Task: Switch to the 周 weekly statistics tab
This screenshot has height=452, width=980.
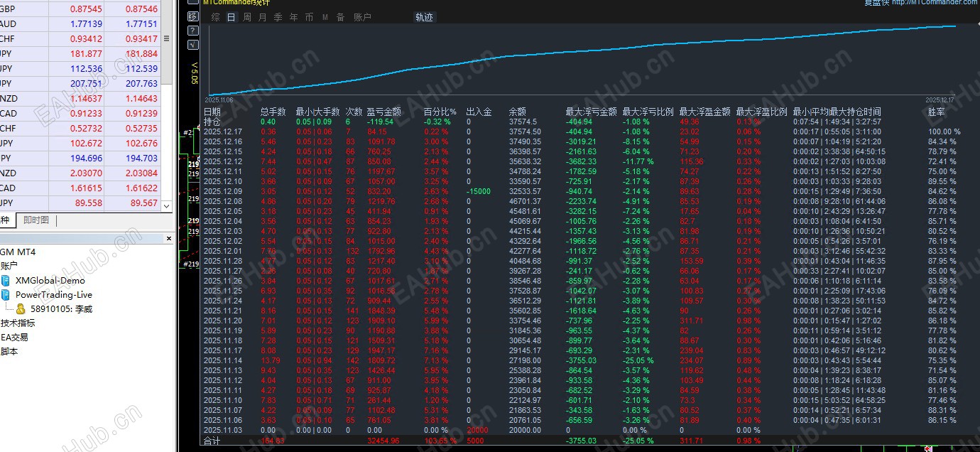Action: coord(247,17)
